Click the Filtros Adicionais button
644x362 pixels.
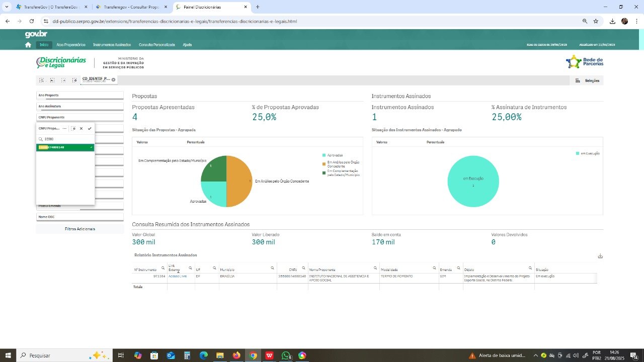79,229
